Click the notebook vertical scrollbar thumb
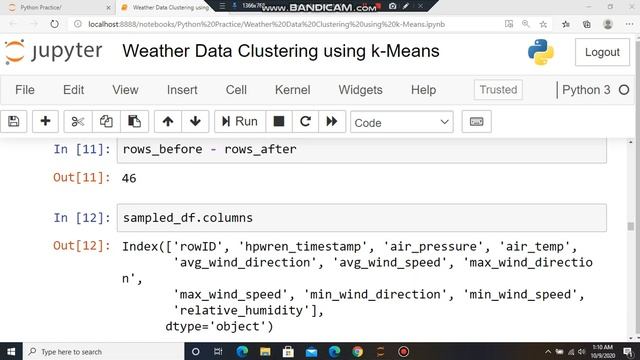Screen dimensions: 640x360 [631, 226]
